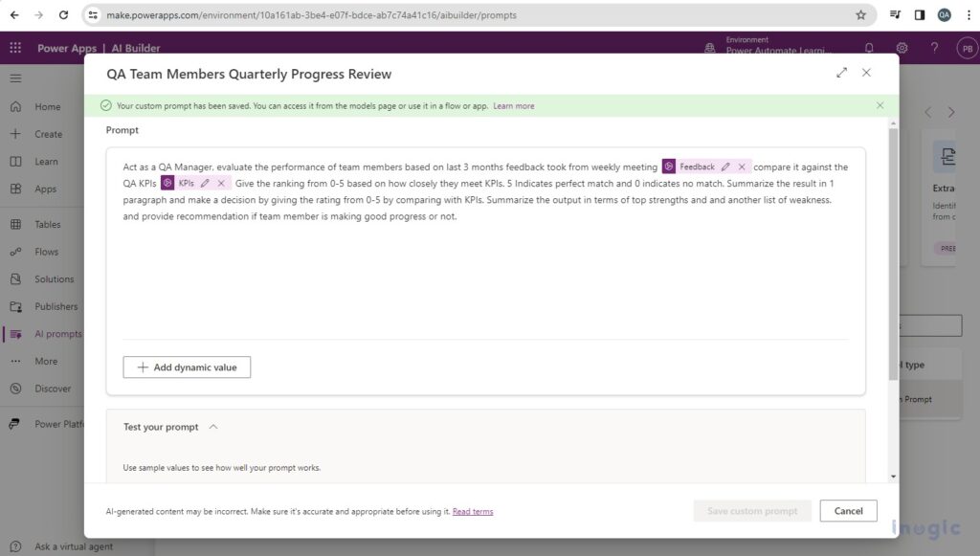Open the notifications bell

(867, 47)
